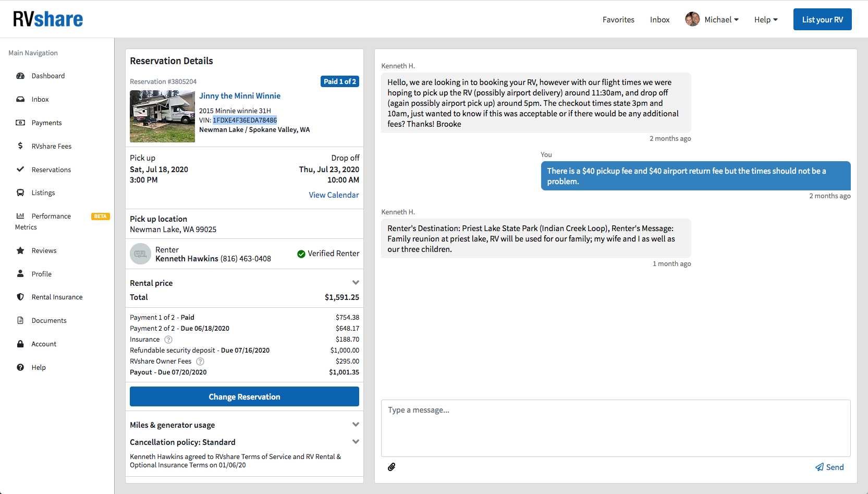
Task: Open Favorites in the top navigation
Action: (618, 20)
